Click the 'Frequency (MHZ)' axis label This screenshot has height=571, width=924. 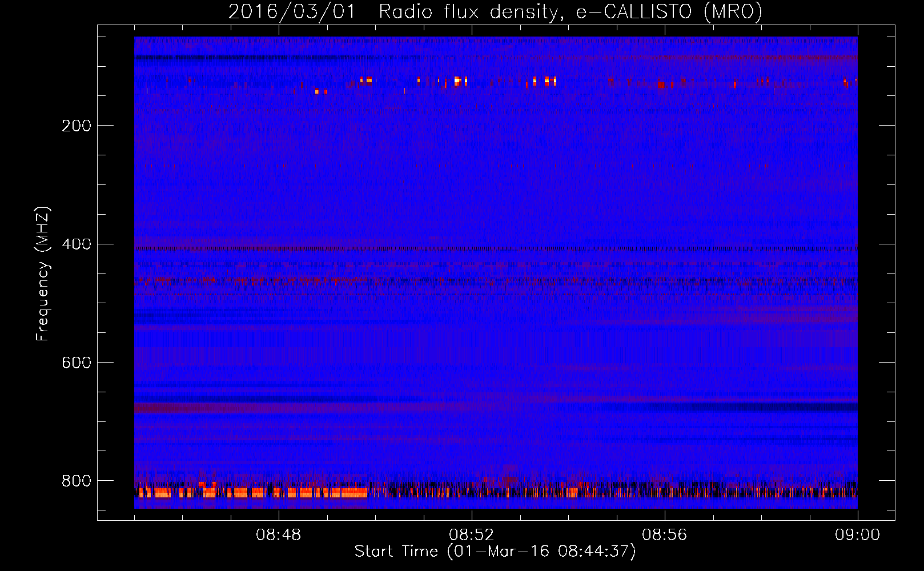[43, 274]
